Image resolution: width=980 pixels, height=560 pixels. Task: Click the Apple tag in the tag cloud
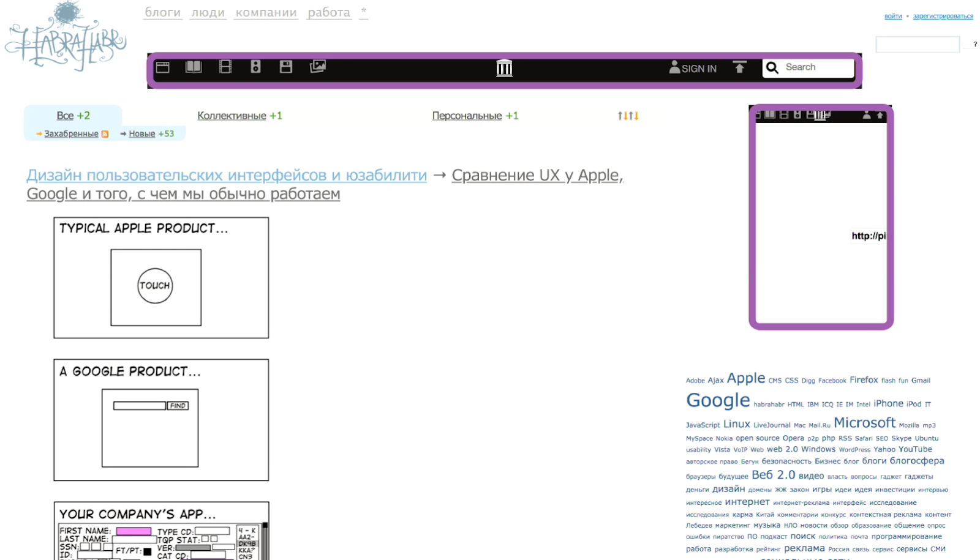746,378
